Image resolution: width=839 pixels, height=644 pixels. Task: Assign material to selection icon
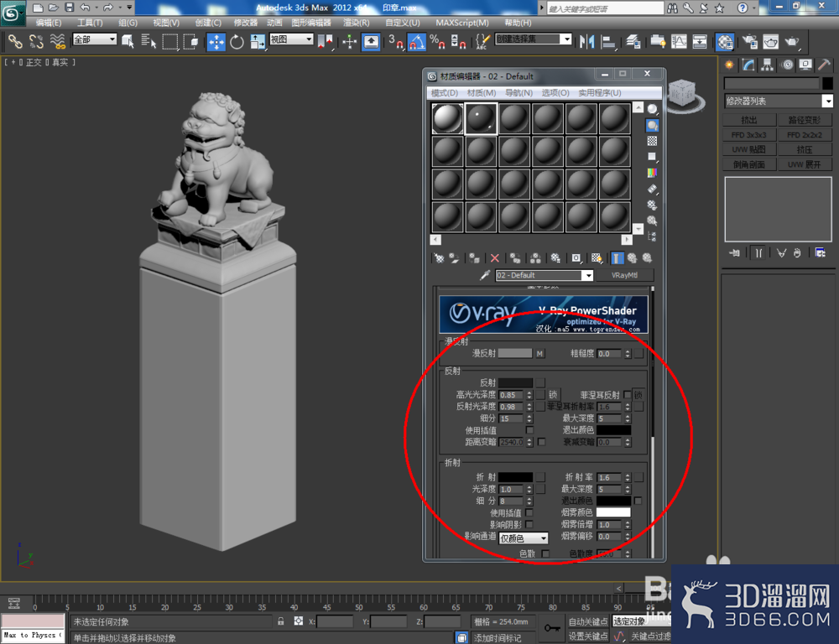474,258
